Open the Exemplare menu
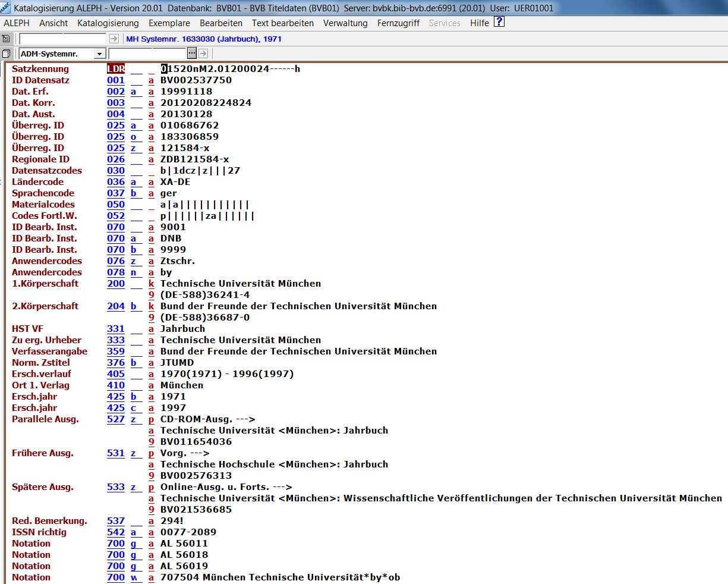The image size is (728, 584). pyautogui.click(x=169, y=23)
